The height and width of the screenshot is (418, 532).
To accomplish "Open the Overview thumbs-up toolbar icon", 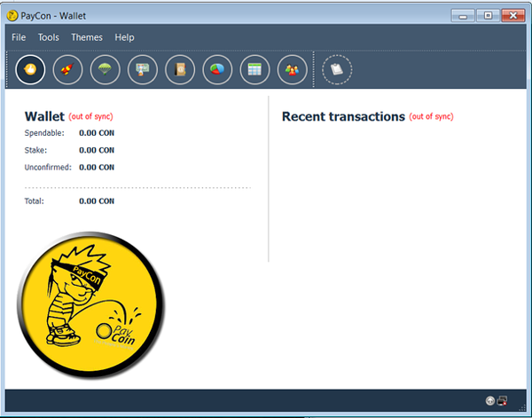I will tap(30, 69).
